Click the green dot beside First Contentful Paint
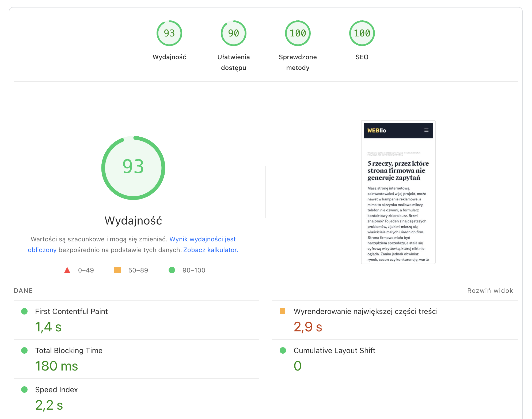 24,311
